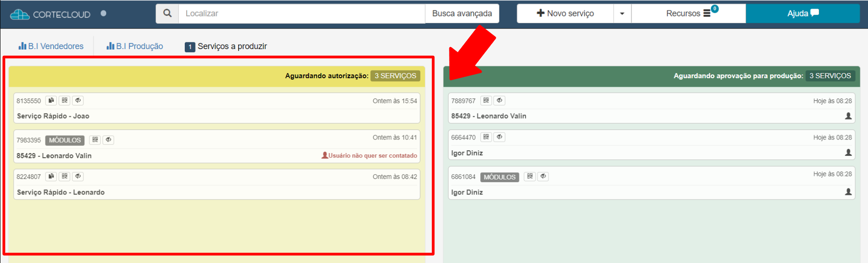Open the Recursos menu
The image size is (868, 263).
click(688, 14)
